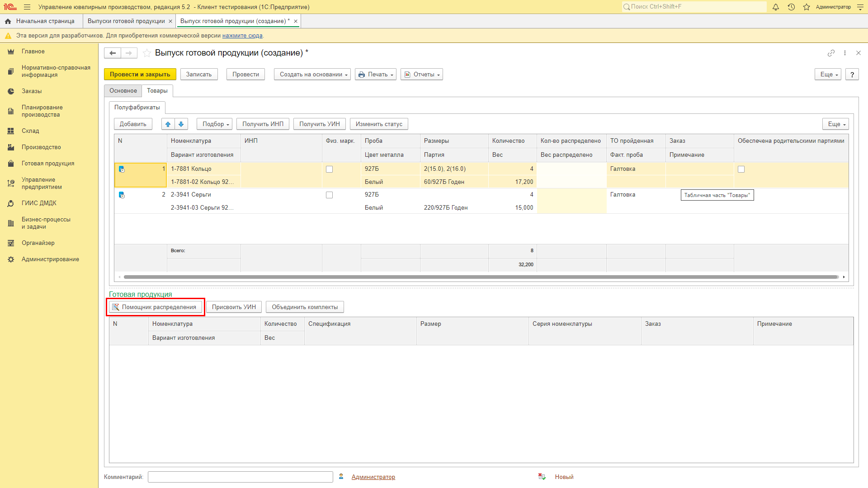Select cell 60/927Б Годен
This screenshot has width=868, height=488.
(454, 182)
